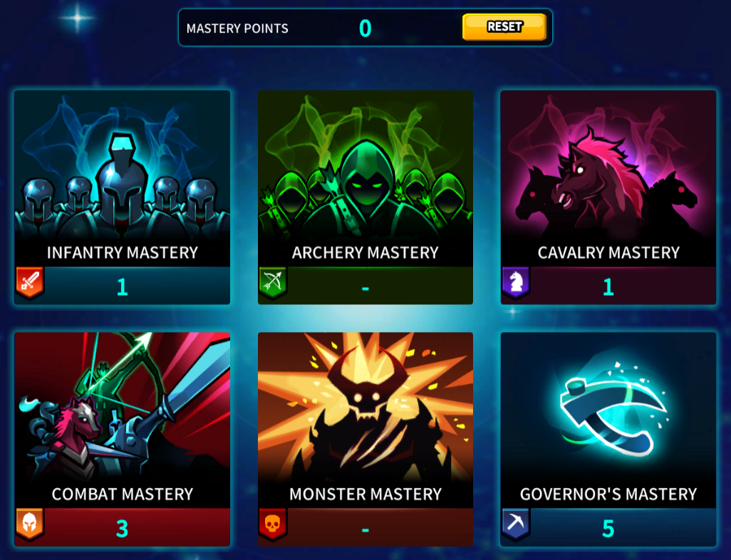Viewport: 731px width, 560px height.
Task: Click the Combat Mastery level 3 value
Action: pos(122,528)
